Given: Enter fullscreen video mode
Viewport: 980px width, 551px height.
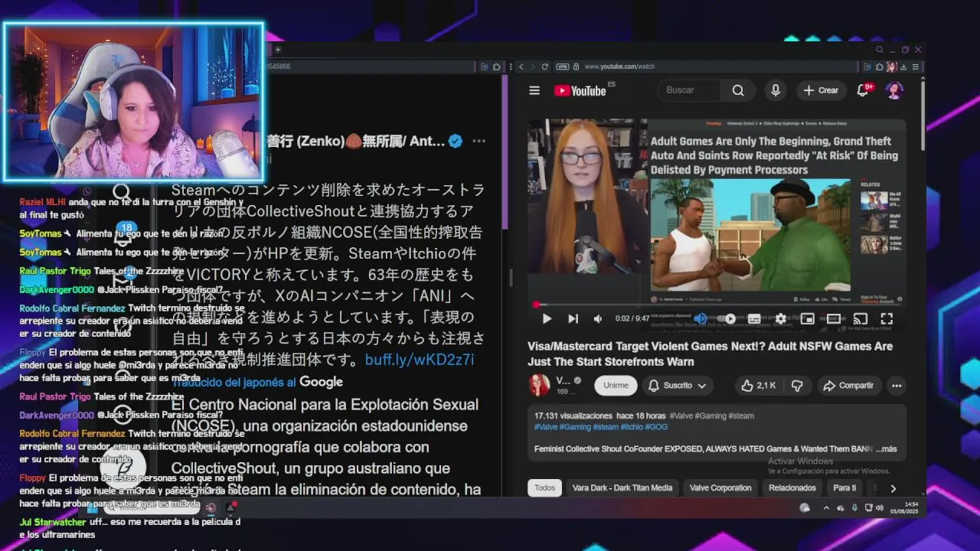Looking at the screenshot, I should pos(887,318).
